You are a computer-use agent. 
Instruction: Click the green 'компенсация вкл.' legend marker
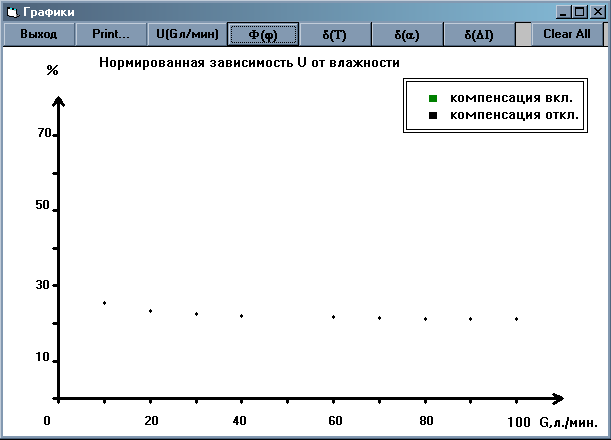click(x=433, y=98)
